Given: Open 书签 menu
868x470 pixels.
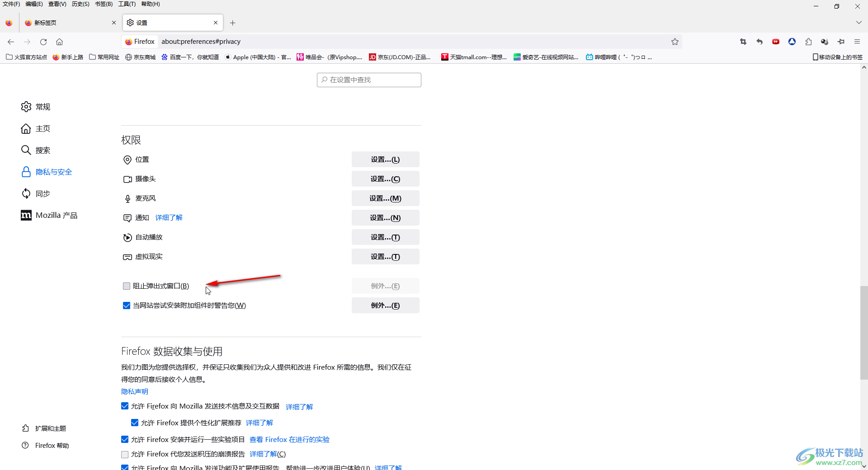Looking at the screenshot, I should tap(104, 4).
